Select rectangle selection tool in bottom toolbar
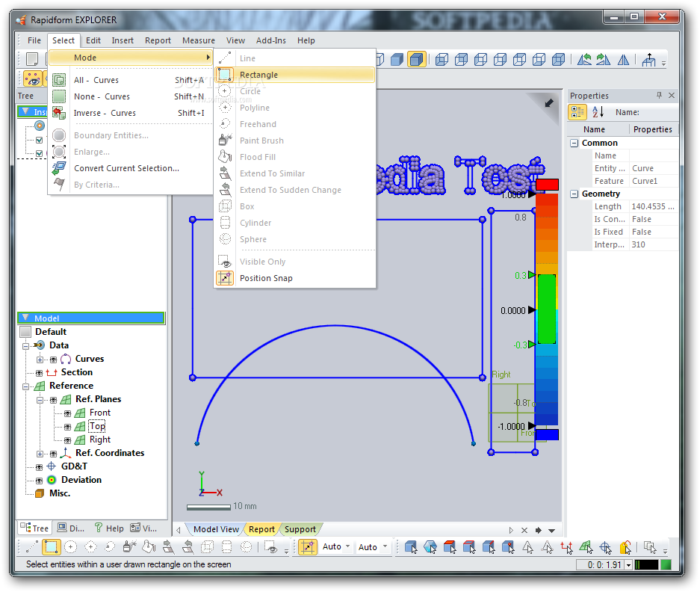 pos(51,547)
